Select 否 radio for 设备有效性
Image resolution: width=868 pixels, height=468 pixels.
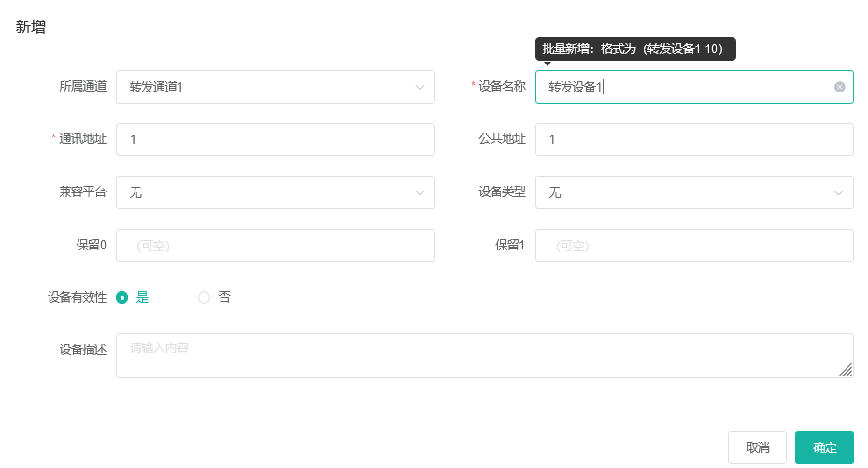[x=204, y=298]
